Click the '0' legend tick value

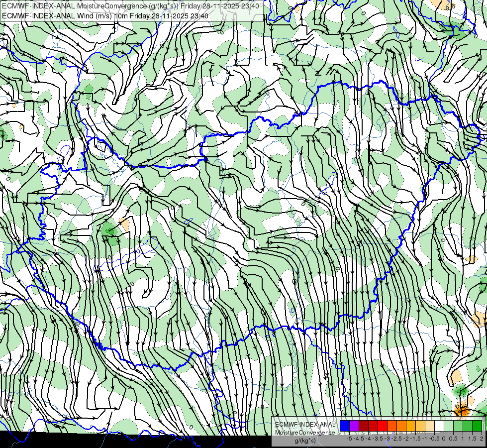coord(444,439)
